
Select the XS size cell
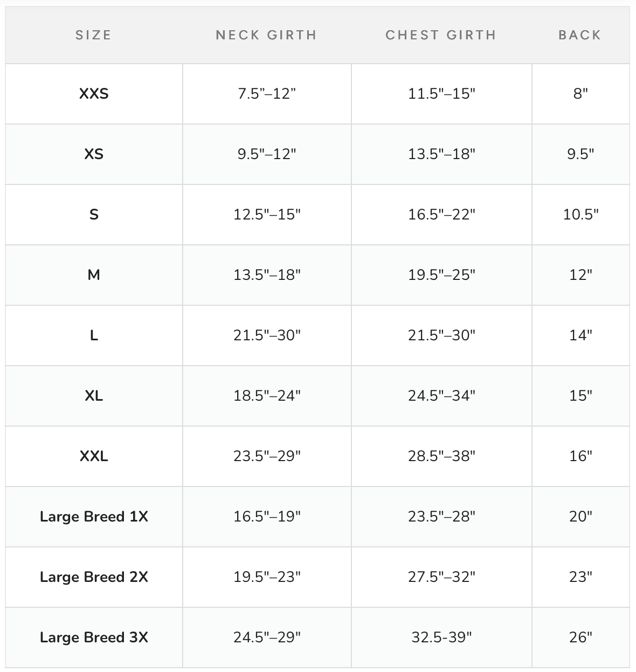(x=94, y=154)
